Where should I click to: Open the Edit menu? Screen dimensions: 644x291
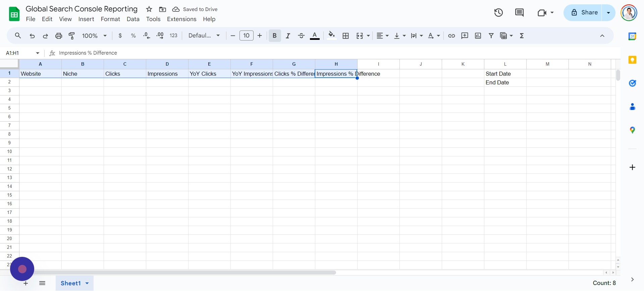47,19
